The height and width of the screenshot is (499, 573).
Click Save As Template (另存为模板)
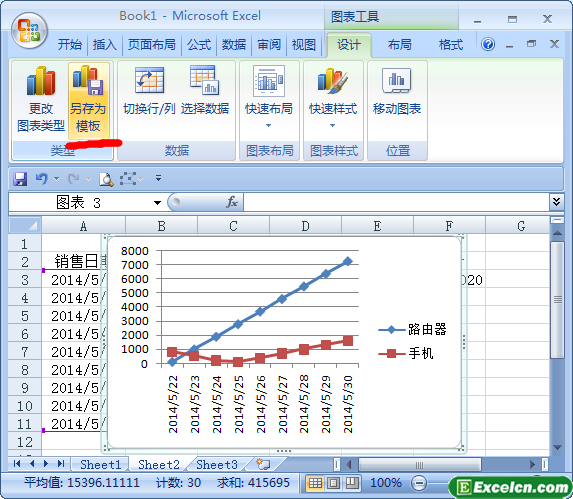pyautogui.click(x=88, y=100)
